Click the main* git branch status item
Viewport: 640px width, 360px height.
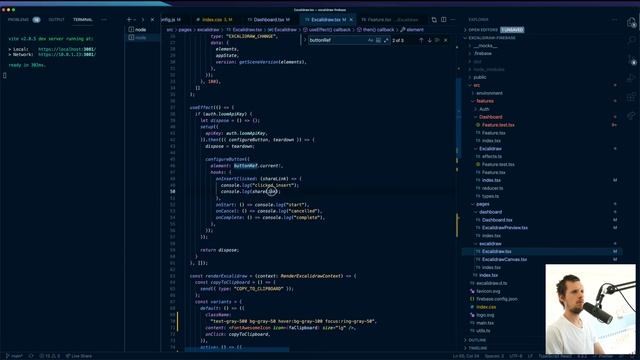pyautogui.click(x=14, y=356)
